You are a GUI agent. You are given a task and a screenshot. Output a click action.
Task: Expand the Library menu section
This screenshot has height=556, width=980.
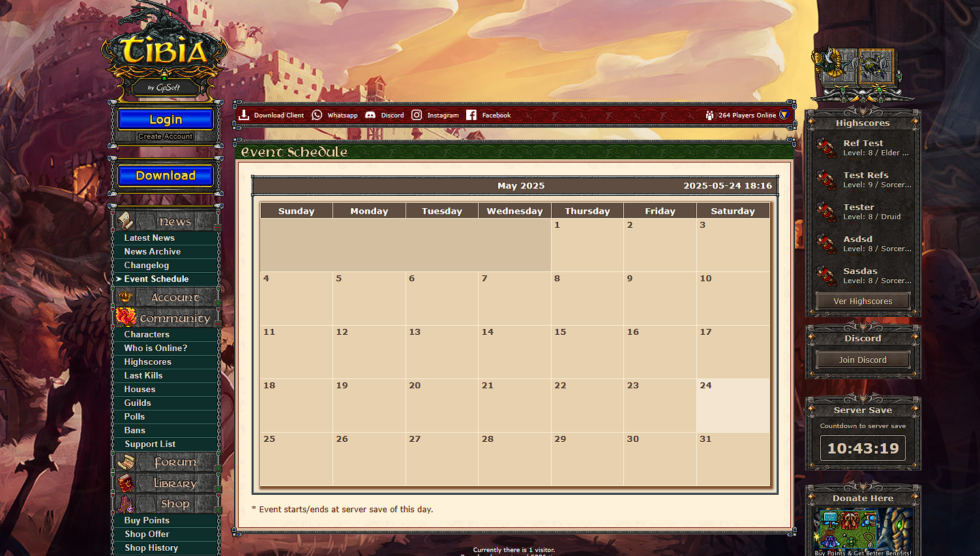(x=168, y=483)
